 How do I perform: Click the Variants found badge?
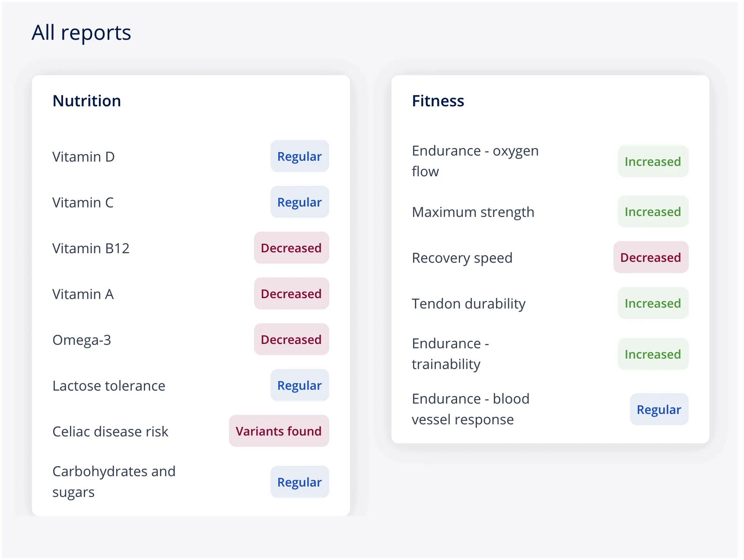(279, 431)
